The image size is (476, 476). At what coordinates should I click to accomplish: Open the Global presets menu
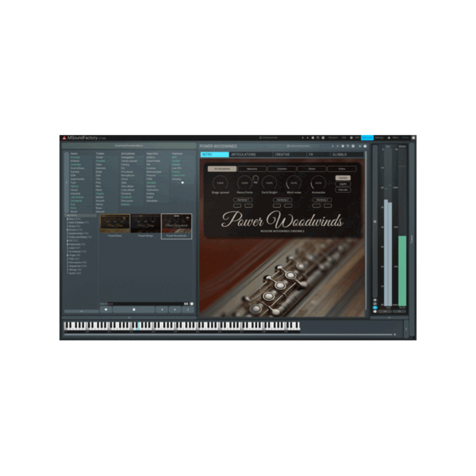pyautogui.click(x=269, y=138)
